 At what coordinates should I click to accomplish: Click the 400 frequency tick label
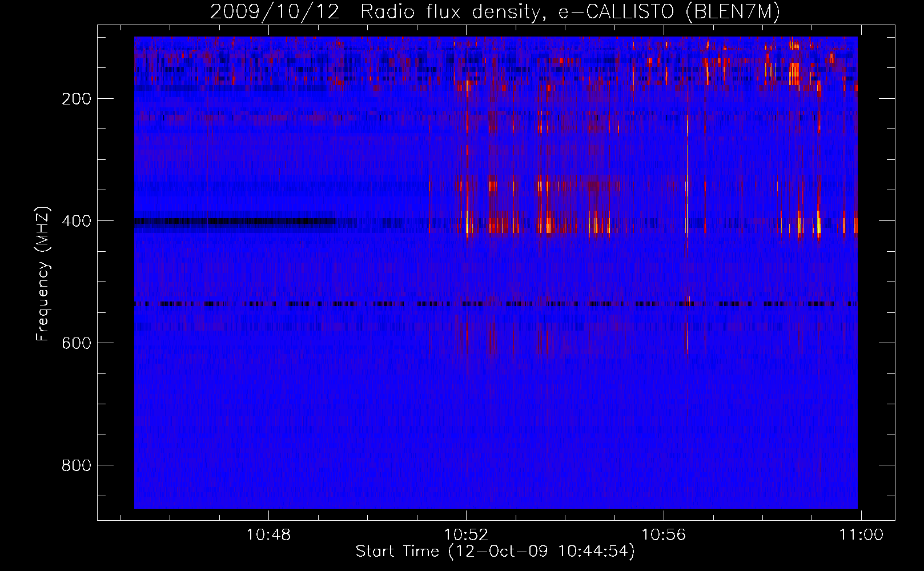coord(77,221)
